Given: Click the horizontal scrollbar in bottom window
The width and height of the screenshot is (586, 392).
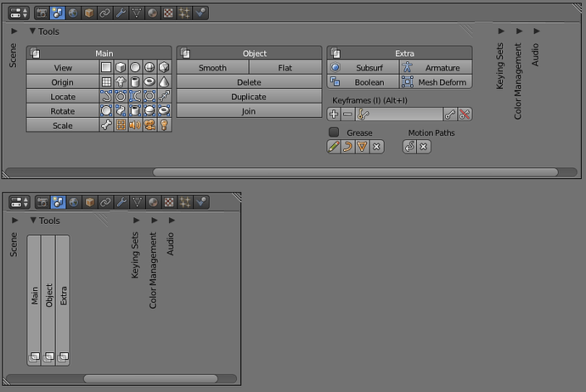Looking at the screenshot, I should pyautogui.click(x=150, y=379).
